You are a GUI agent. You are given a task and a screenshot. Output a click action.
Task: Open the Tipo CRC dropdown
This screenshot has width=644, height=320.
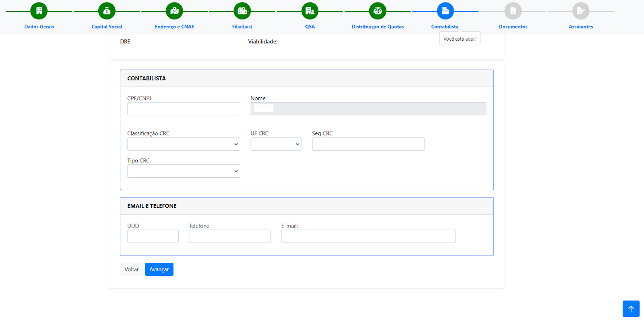[x=184, y=171]
